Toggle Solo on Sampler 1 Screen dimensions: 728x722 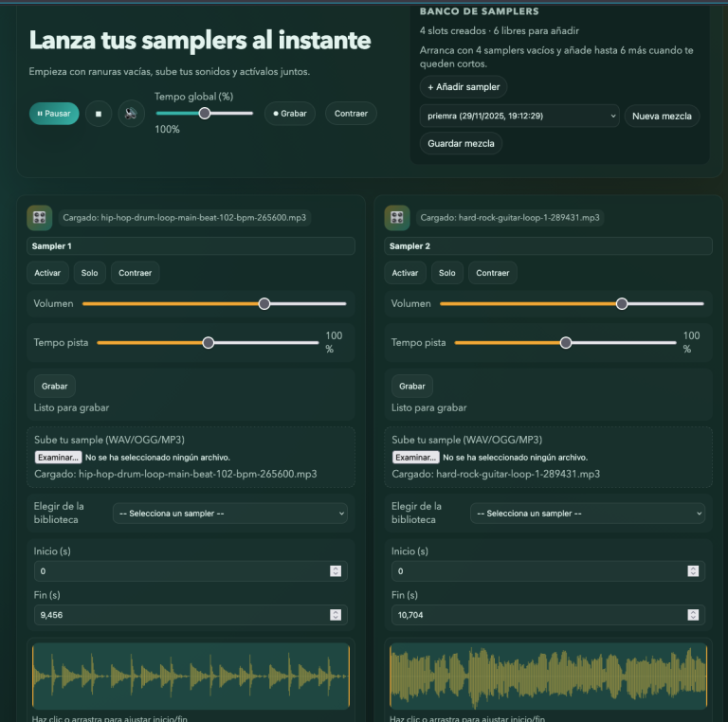(x=89, y=273)
